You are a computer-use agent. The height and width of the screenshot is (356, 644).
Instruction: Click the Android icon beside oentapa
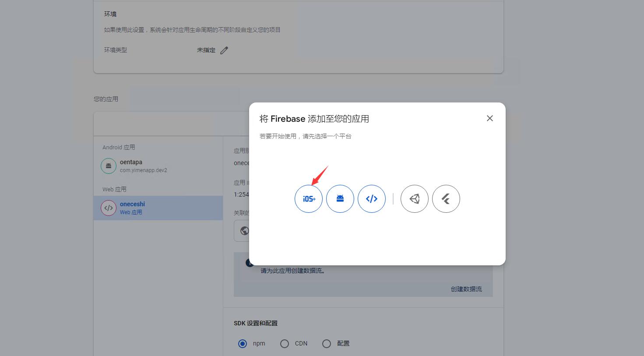tap(109, 166)
